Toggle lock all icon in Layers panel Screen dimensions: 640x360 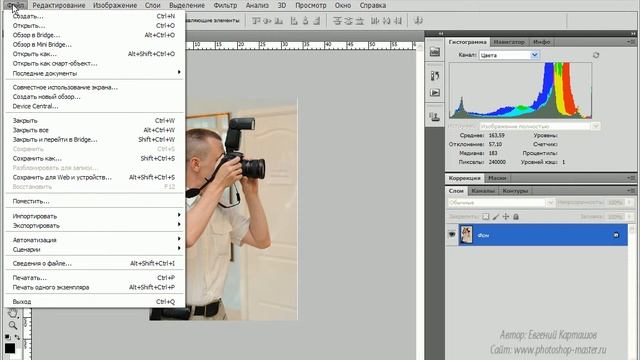(516, 217)
